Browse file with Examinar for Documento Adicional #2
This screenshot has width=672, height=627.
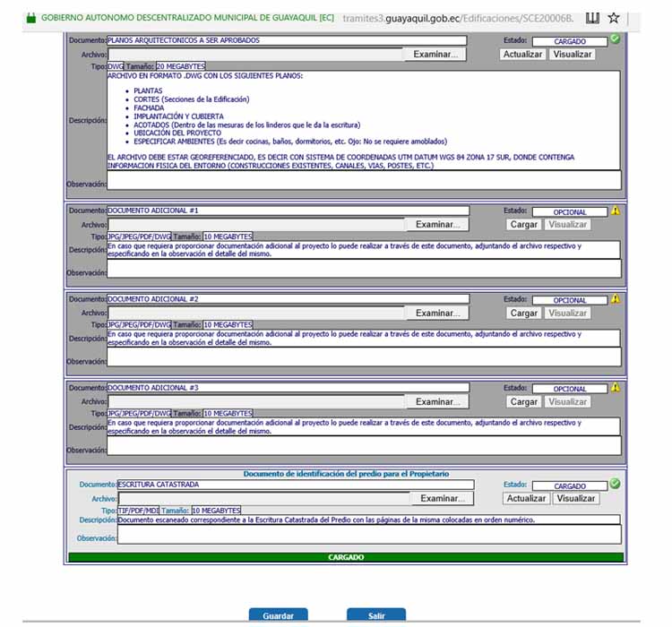coord(437,313)
